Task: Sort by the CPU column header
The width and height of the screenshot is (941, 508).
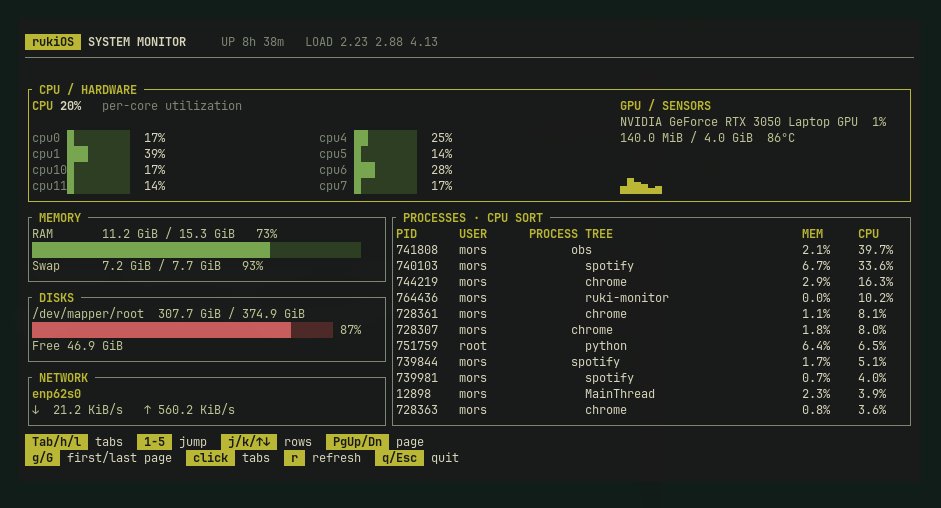Action: (x=868, y=234)
